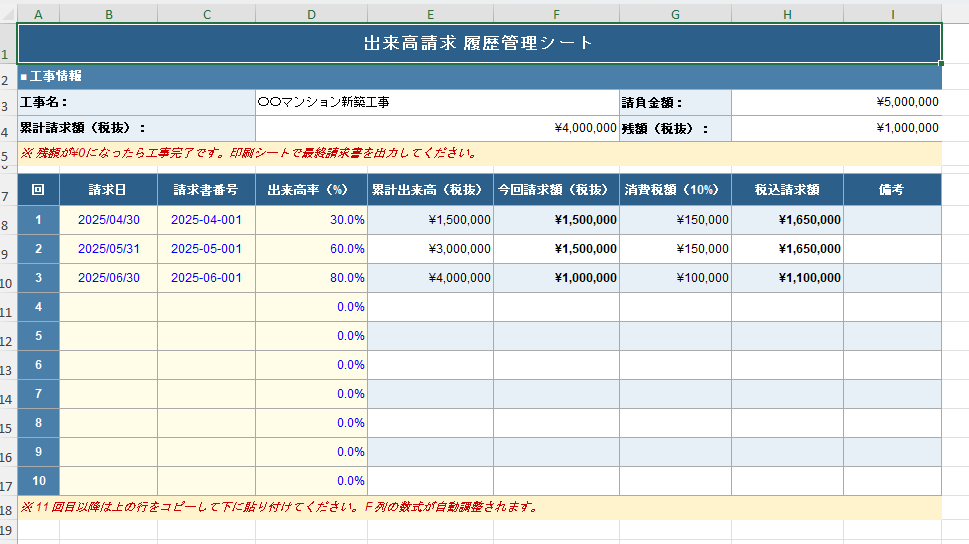Select column F header
Viewport: 969px width, 544px height.
[556, 13]
